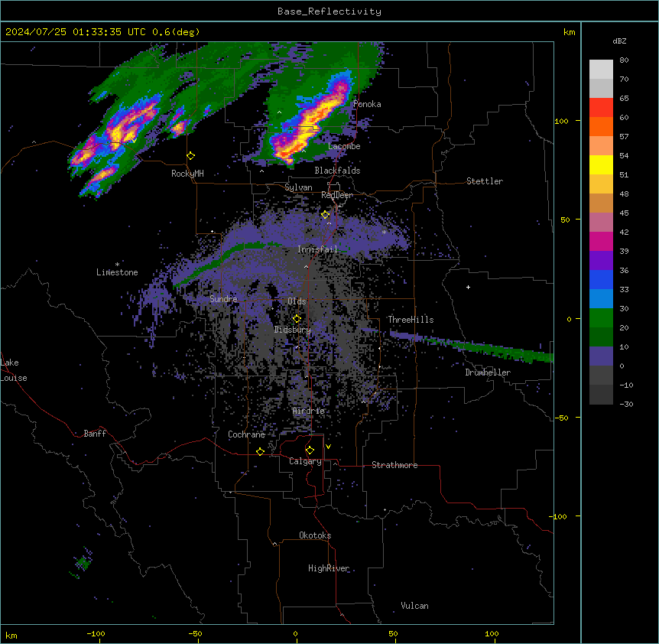Click the Innisfail city label
The height and width of the screenshot is (644, 659).
tap(318, 249)
